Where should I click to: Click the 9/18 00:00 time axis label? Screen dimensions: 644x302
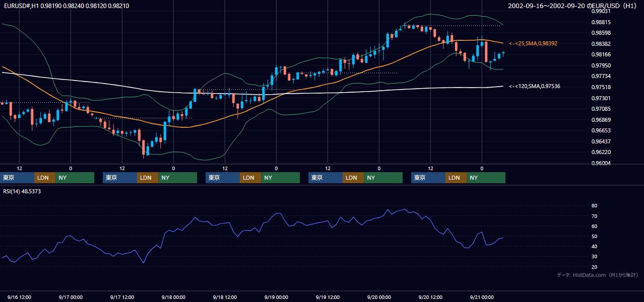coord(173,297)
